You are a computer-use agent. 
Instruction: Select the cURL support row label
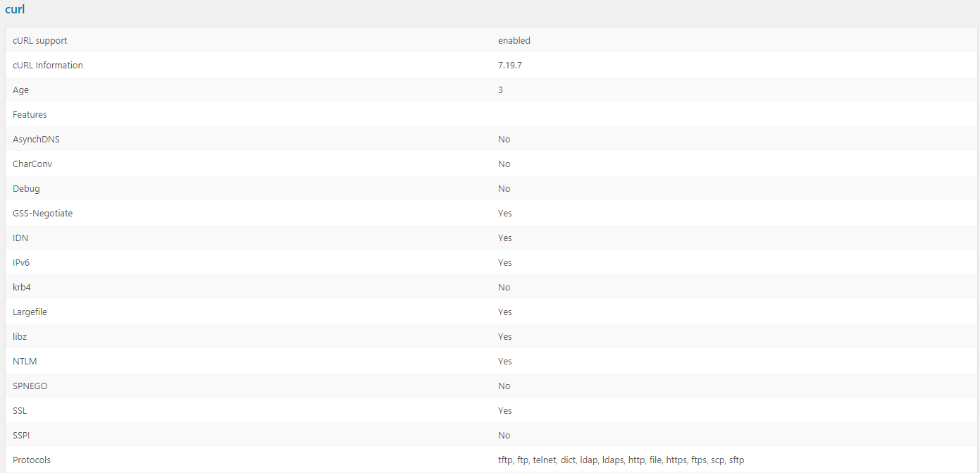pyautogui.click(x=40, y=41)
